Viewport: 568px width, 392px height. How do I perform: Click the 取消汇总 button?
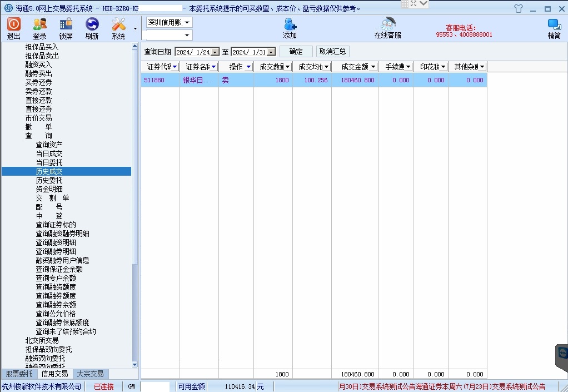pyautogui.click(x=332, y=52)
